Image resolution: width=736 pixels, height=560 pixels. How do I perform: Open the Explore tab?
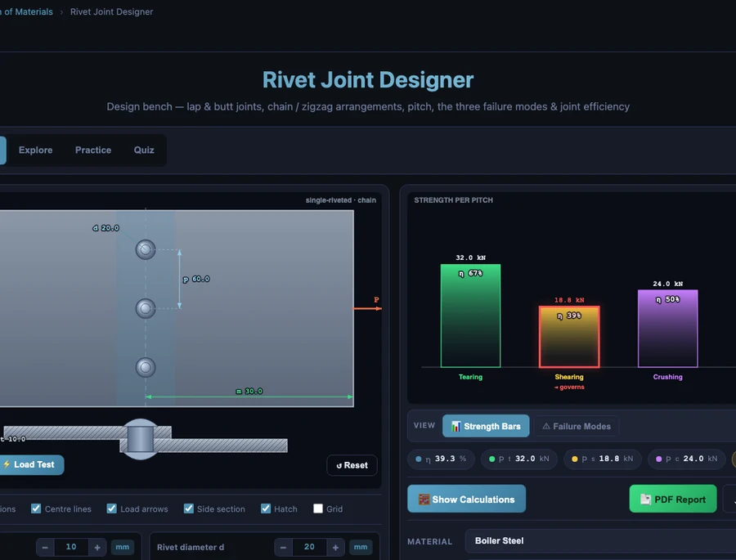[x=36, y=150]
